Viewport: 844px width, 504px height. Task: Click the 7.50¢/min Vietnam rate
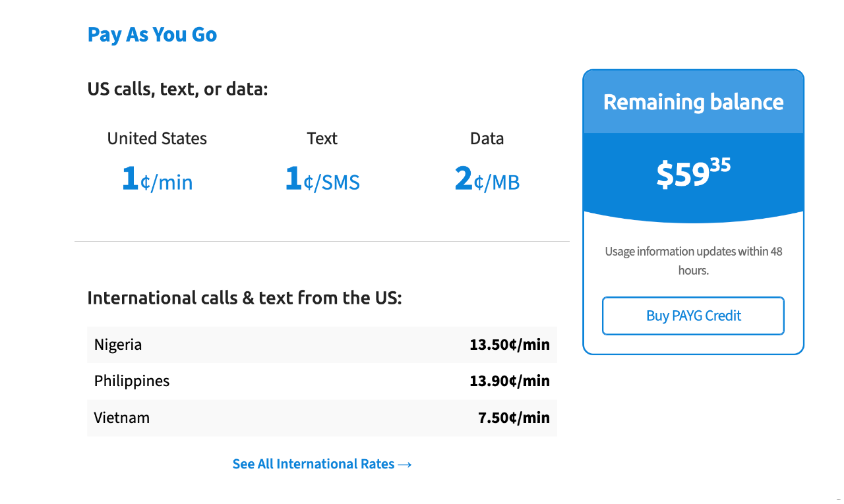[514, 418]
